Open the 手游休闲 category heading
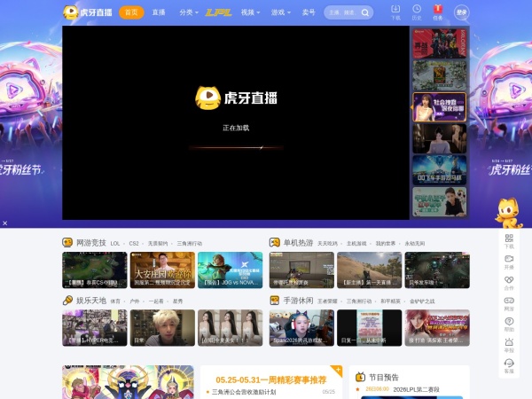Image resolution: width=532 pixels, height=399 pixels. click(x=298, y=301)
